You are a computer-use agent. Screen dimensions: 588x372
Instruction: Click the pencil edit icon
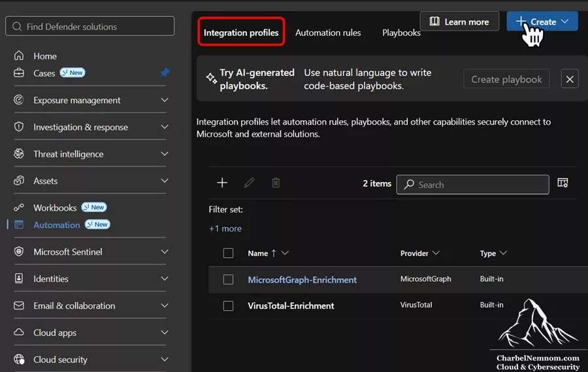tap(249, 183)
